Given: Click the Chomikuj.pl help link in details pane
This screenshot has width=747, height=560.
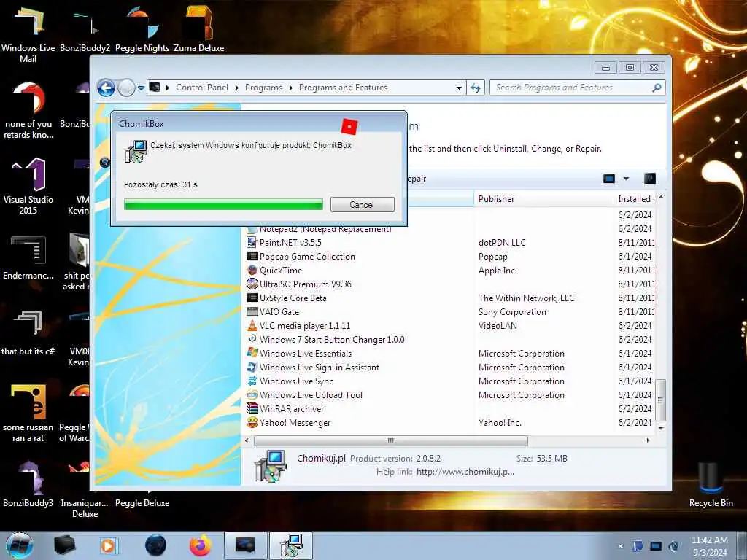Looking at the screenshot, I should pyautogui.click(x=465, y=472).
